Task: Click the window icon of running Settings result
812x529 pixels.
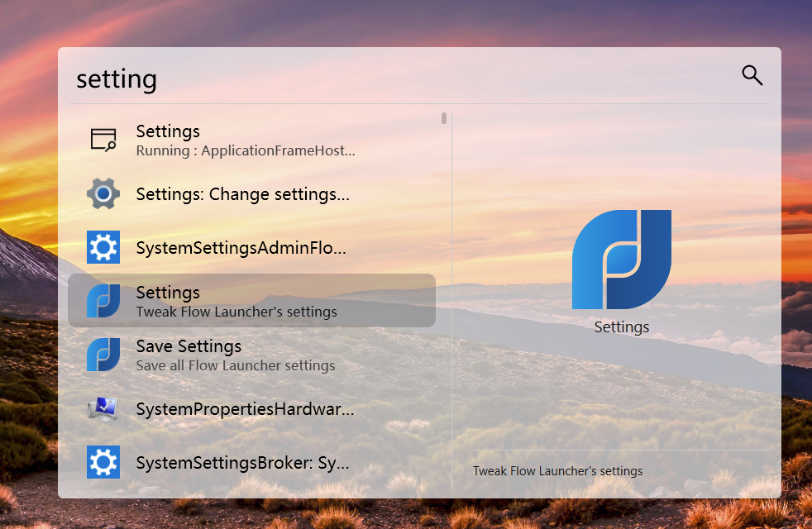Action: 103,140
